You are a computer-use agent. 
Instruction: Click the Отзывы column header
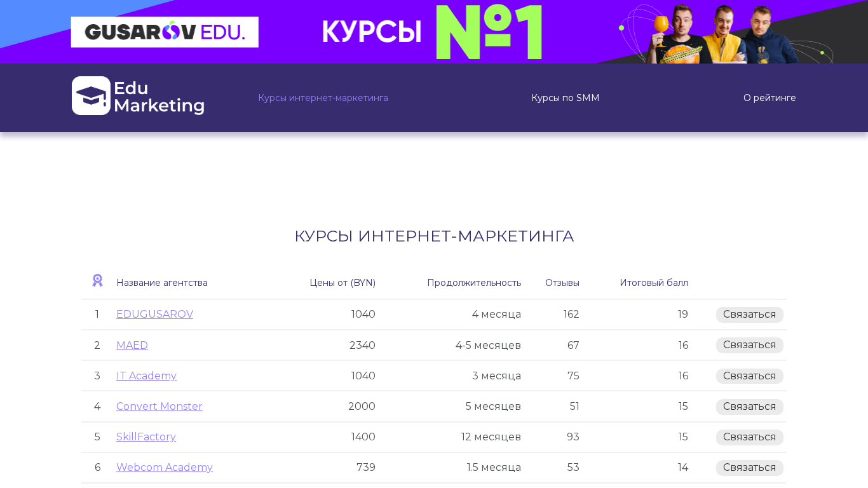point(562,283)
